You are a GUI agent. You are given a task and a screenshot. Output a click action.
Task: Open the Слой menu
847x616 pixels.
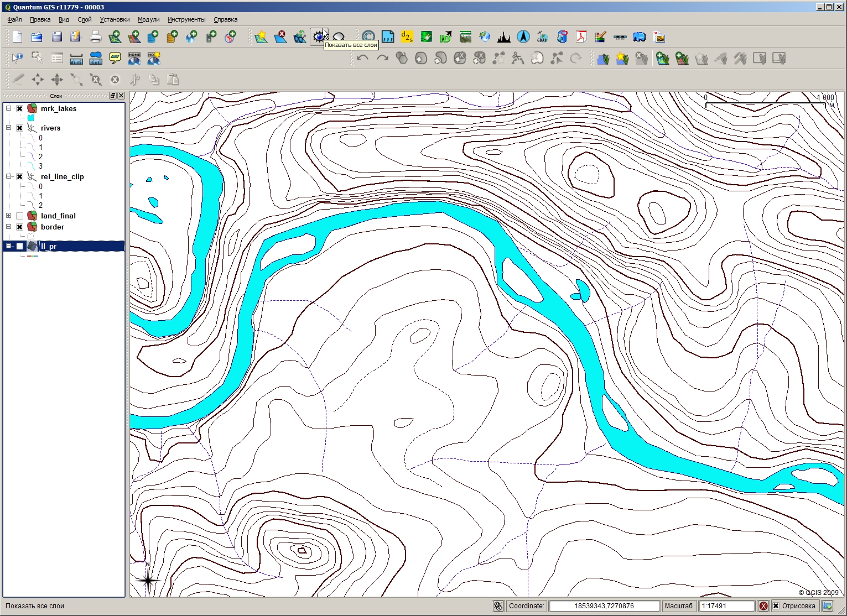point(84,19)
